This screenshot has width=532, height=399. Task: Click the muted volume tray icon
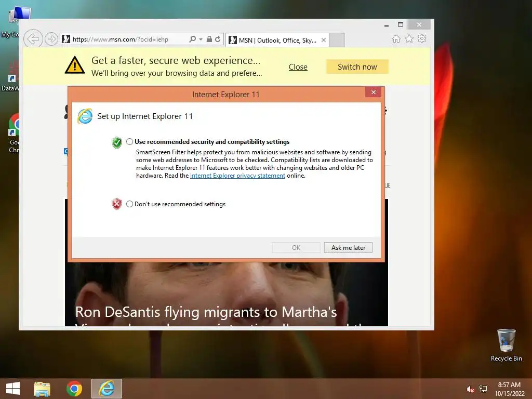click(x=470, y=389)
